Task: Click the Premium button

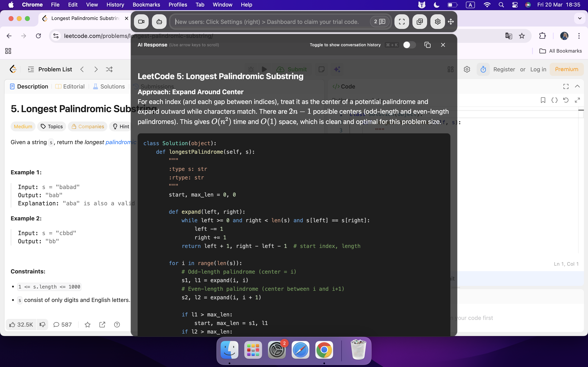Action: click(x=566, y=69)
